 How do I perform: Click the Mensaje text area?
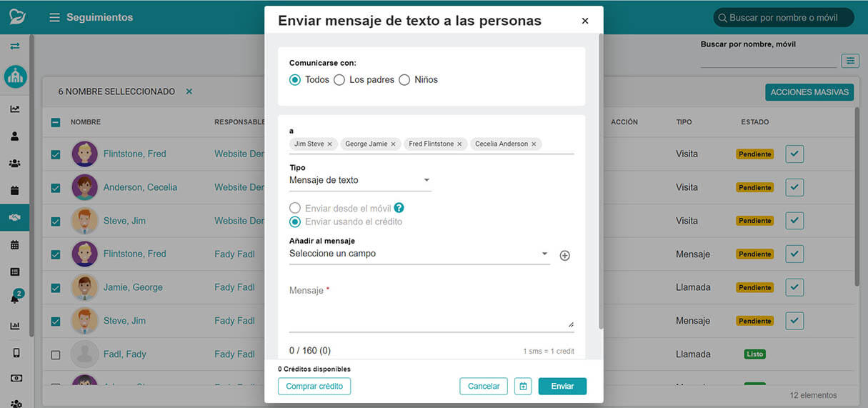point(431,307)
